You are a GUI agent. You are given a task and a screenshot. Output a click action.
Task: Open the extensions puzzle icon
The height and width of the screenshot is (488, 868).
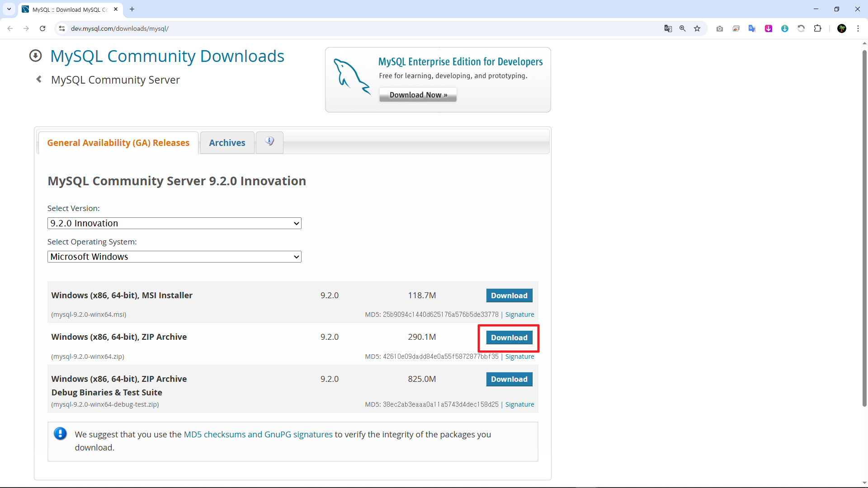click(817, 28)
